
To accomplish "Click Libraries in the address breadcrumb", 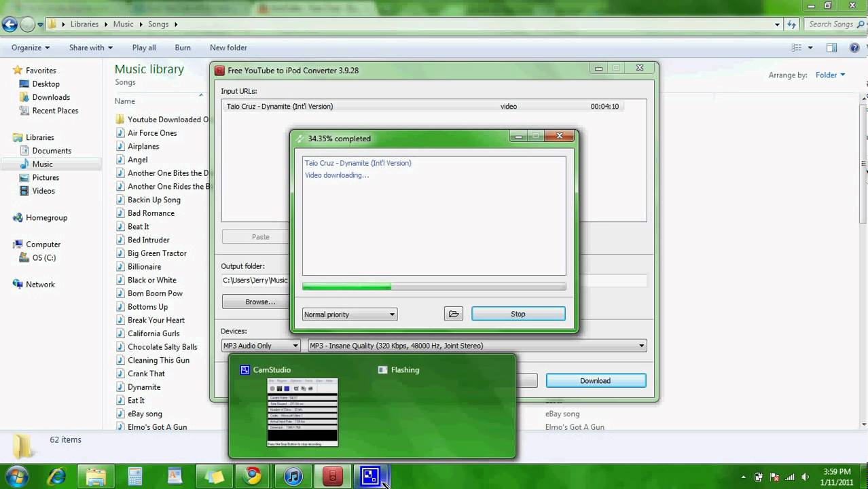I will pyautogui.click(x=84, y=24).
